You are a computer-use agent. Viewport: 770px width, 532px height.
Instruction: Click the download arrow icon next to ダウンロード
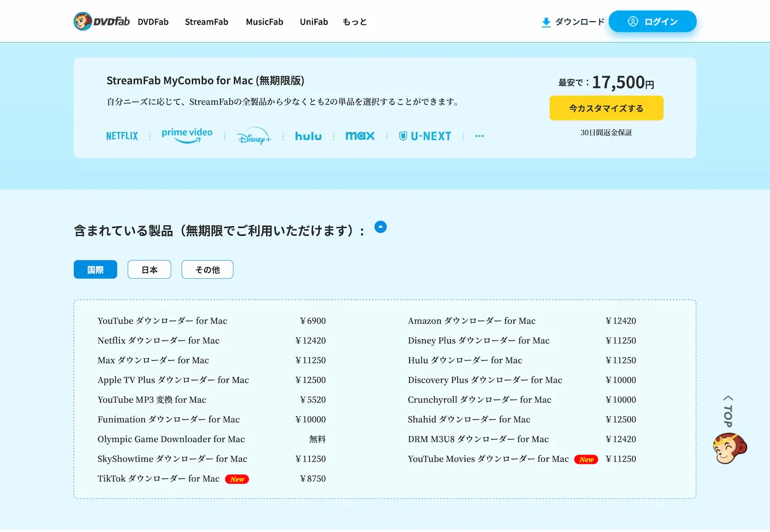coord(546,22)
